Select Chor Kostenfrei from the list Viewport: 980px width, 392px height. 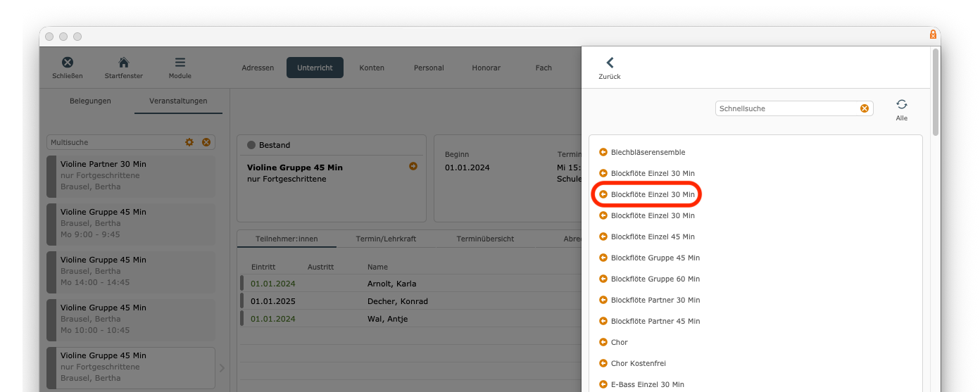tap(638, 363)
